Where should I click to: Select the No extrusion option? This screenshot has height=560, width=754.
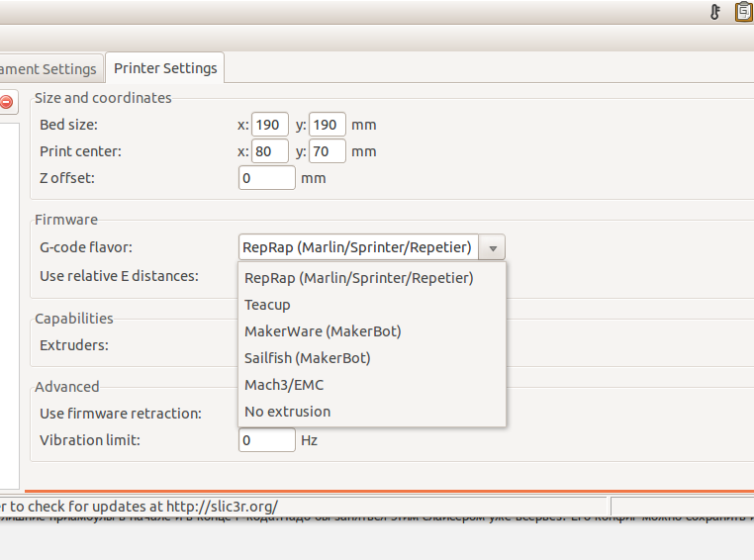tap(288, 412)
